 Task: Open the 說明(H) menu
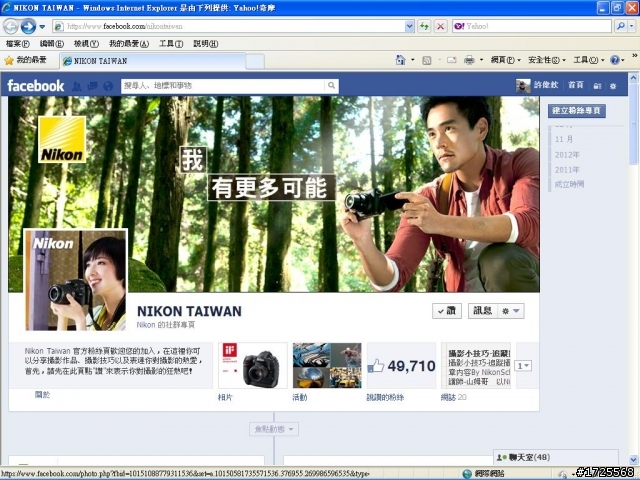pos(205,43)
